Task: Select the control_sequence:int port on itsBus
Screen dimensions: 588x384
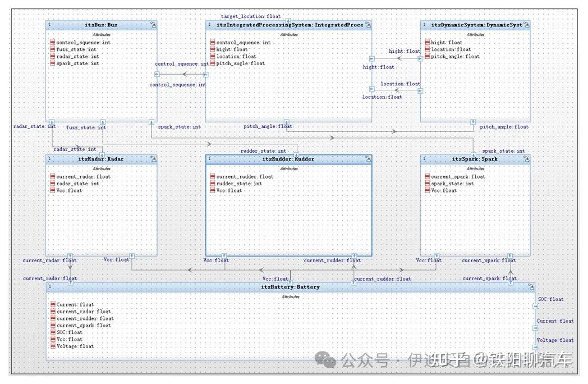Action: pyautogui.click(x=157, y=74)
